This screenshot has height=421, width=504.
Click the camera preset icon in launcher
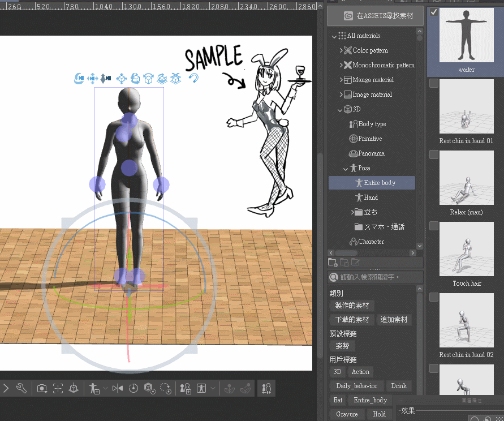click(x=42, y=389)
